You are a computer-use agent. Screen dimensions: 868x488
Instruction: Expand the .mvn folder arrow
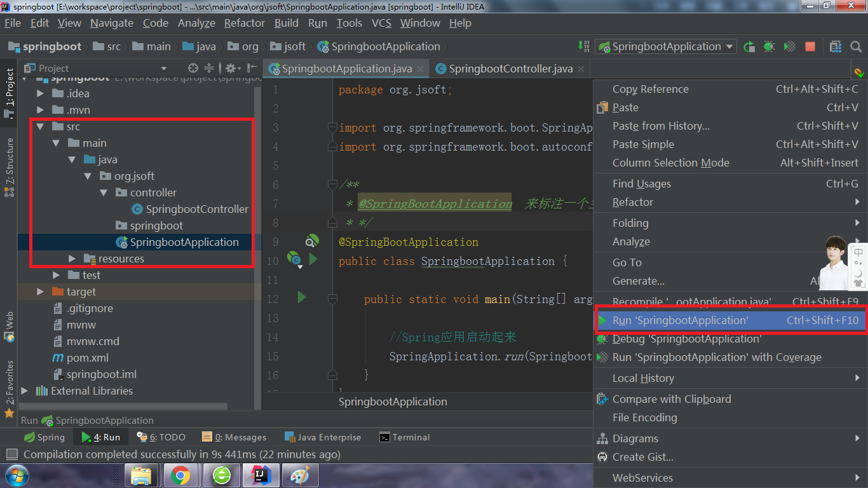(41, 110)
